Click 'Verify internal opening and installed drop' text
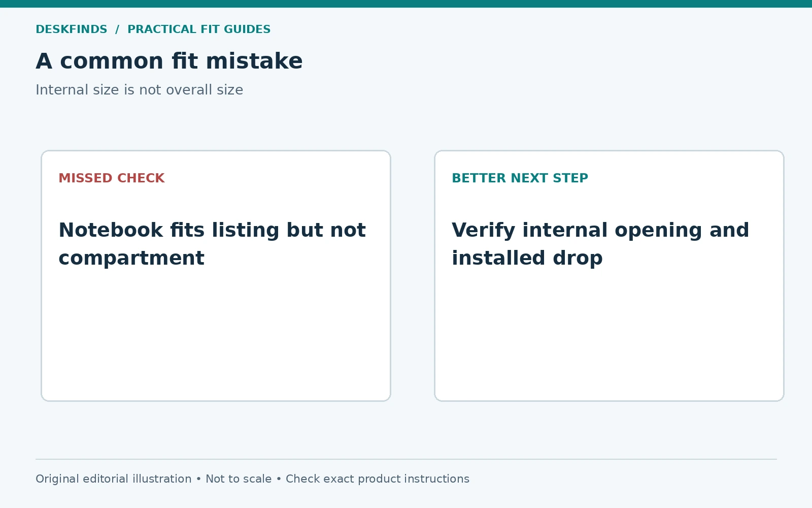The image size is (812, 508). (x=600, y=244)
